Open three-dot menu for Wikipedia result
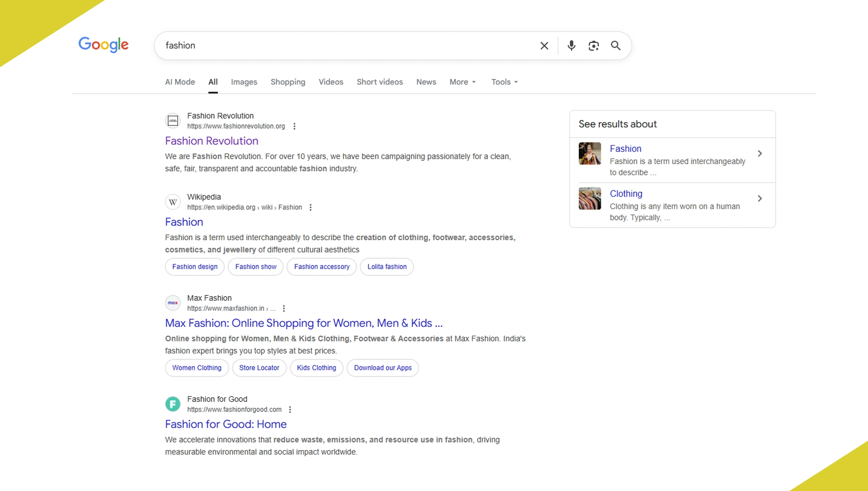Image resolution: width=868 pixels, height=491 pixels. click(310, 207)
